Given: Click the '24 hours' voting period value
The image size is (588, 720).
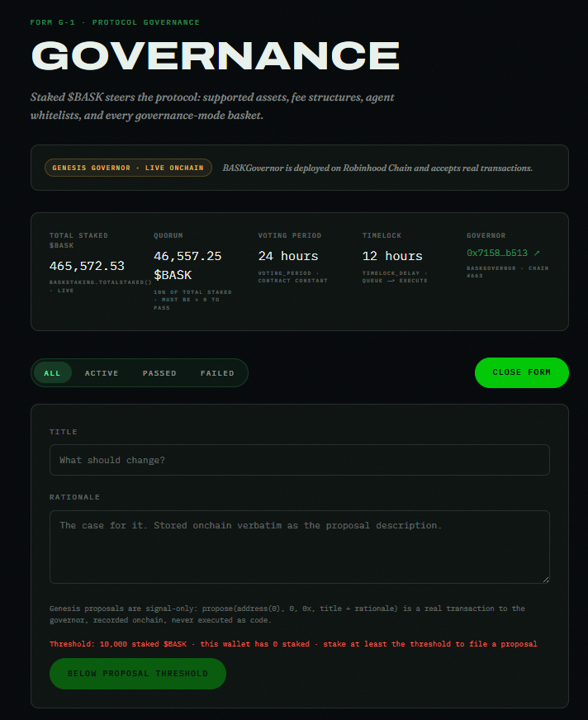Looking at the screenshot, I should (x=288, y=256).
